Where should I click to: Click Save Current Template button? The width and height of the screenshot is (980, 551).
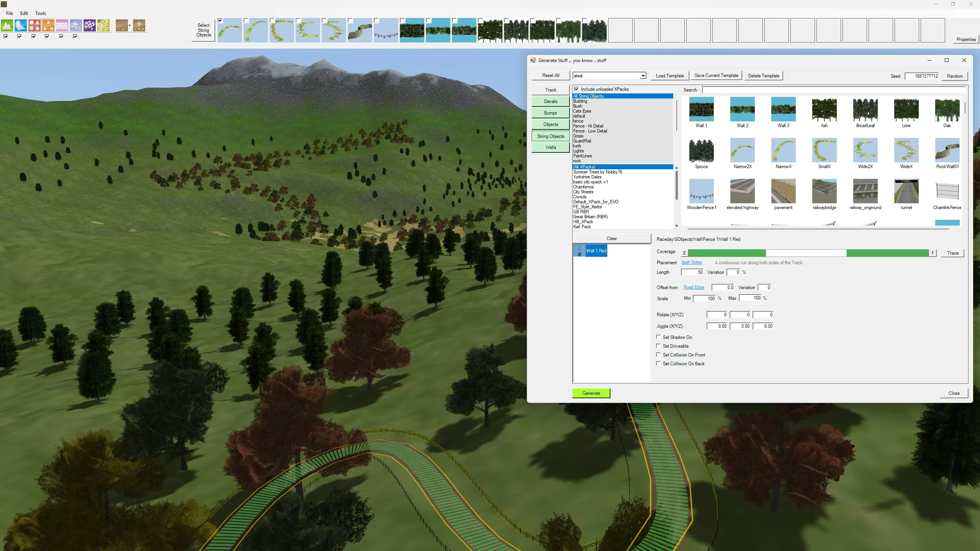tap(716, 75)
